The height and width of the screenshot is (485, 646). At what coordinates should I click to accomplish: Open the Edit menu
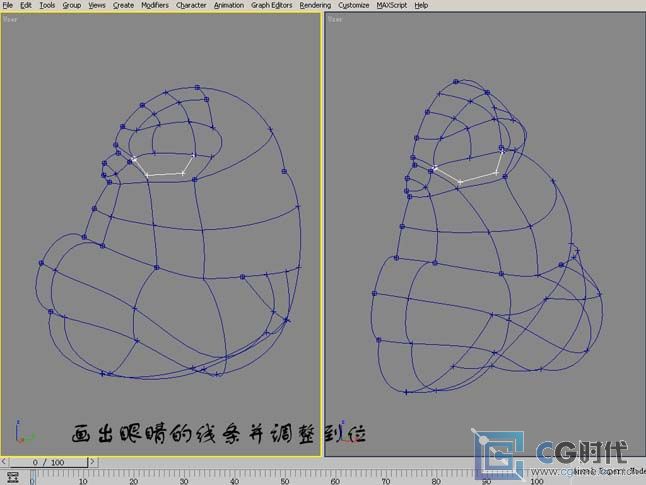coord(26,5)
